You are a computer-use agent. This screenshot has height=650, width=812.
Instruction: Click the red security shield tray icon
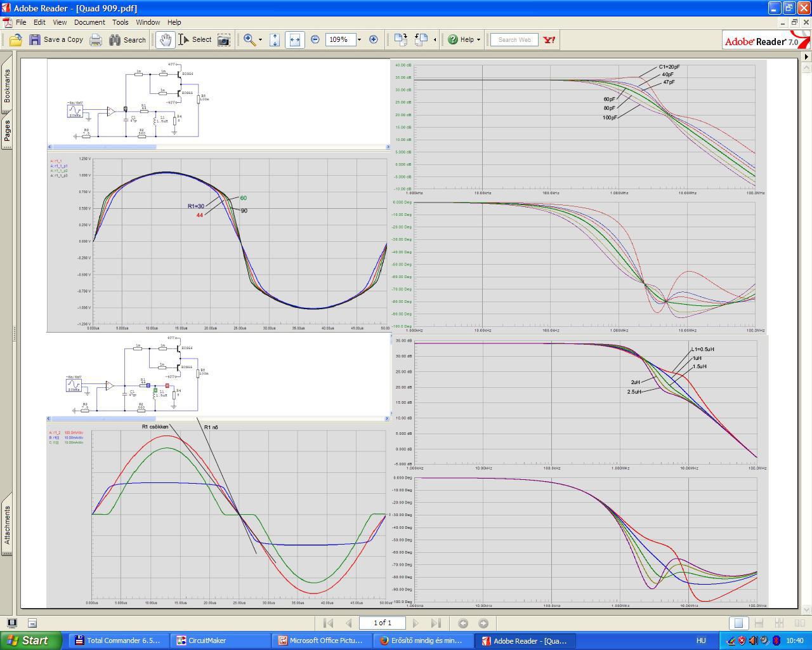(x=742, y=640)
